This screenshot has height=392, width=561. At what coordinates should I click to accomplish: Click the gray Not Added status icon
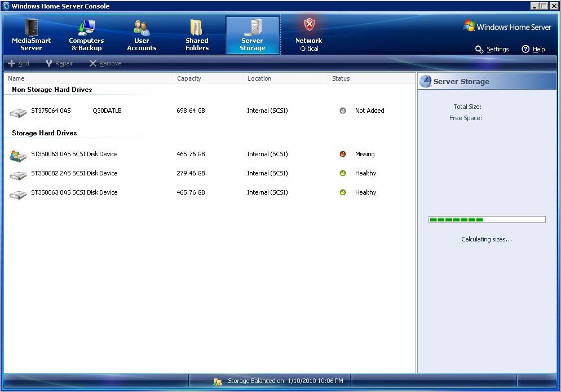click(343, 111)
